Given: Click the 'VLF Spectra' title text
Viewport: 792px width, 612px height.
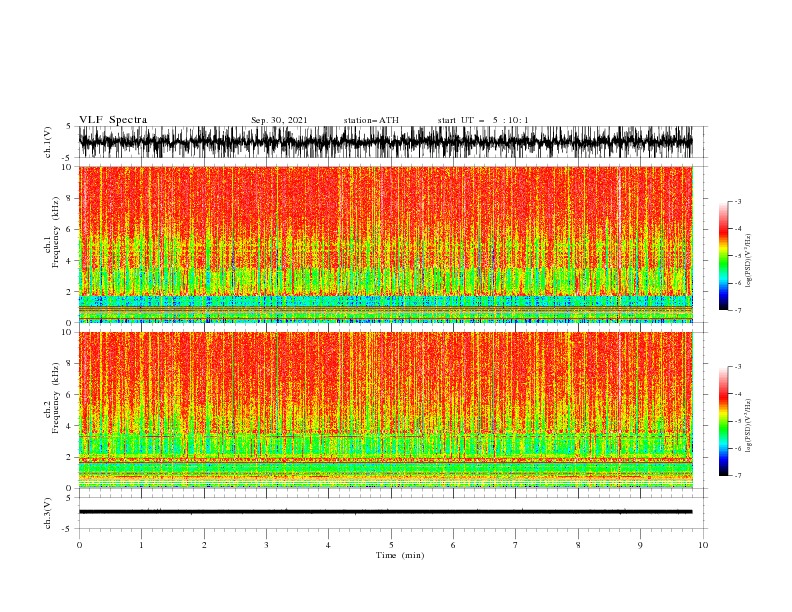Looking at the screenshot, I should click(x=113, y=120).
